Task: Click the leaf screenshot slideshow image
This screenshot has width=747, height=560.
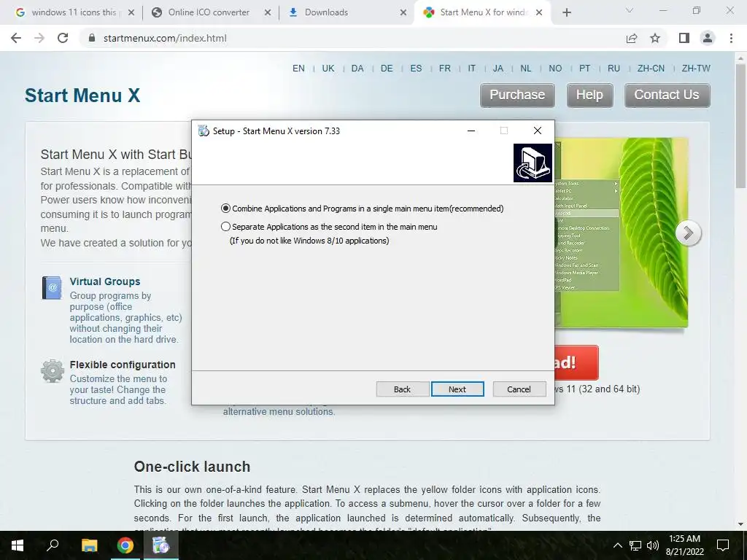Action: pyautogui.click(x=622, y=233)
